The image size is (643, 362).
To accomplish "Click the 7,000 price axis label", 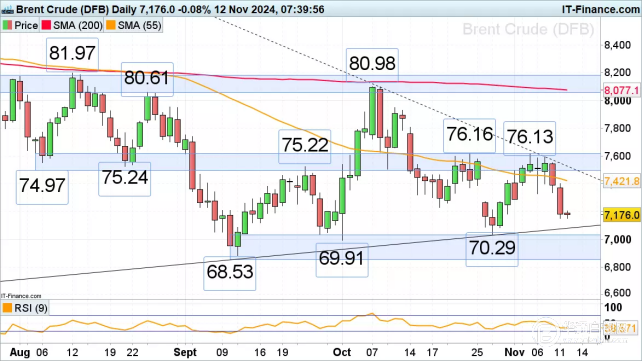I will click(x=618, y=239).
